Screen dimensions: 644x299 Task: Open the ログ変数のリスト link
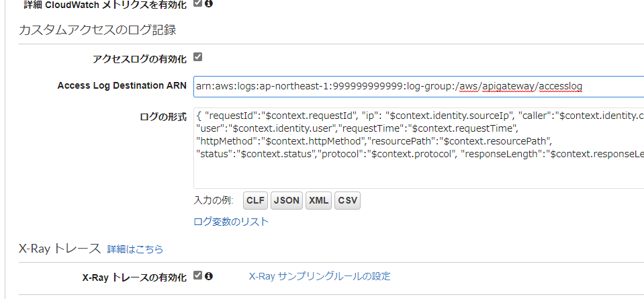pos(231,222)
